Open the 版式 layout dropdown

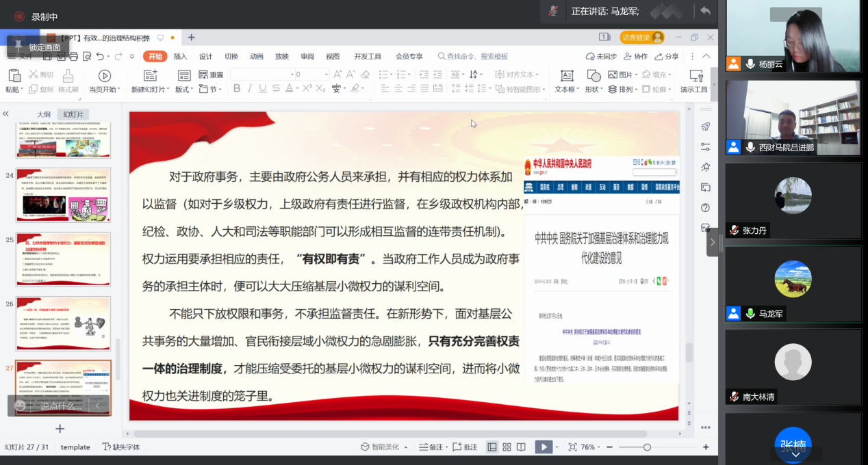tap(184, 89)
